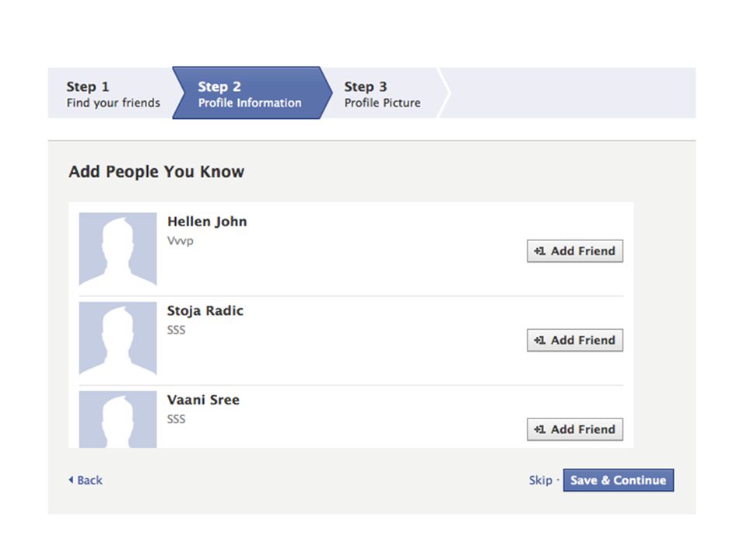Screen dimensions: 747x560
Task: Click the Add People You Know heading
Action: click(x=156, y=172)
